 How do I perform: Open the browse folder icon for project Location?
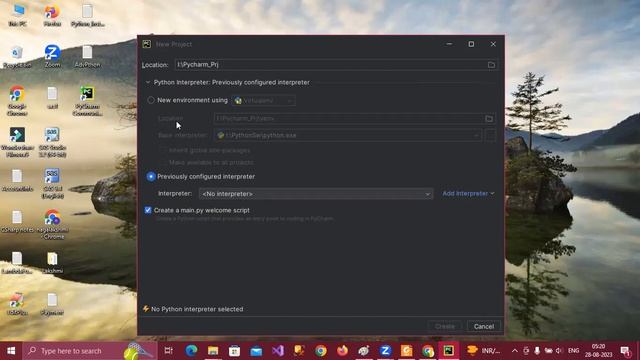[x=491, y=65]
